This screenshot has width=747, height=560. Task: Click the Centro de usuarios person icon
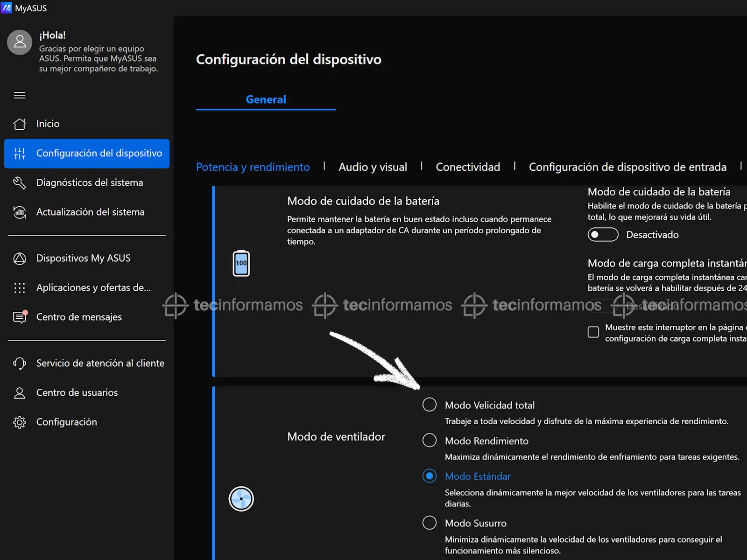point(20,392)
